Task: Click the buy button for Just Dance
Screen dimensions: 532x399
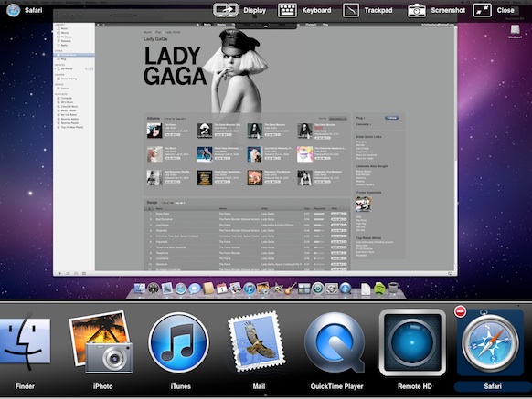Action: coord(338,225)
